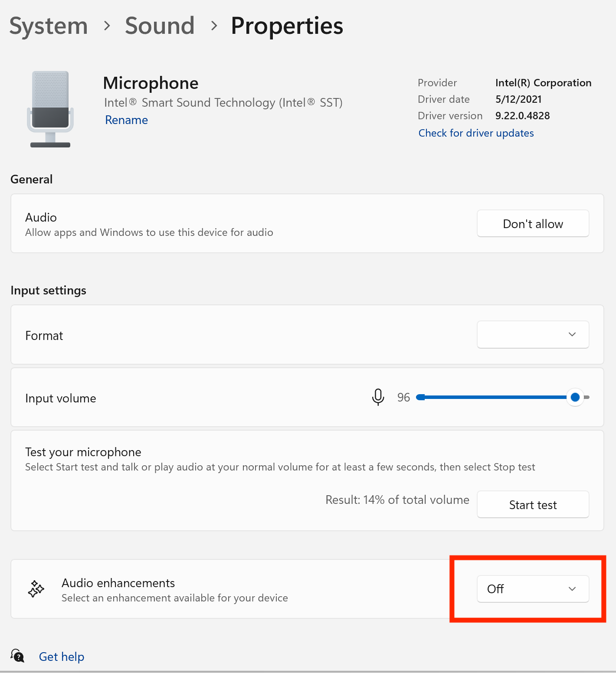Screen dimensions: 616x673
Task: Open the Format dropdown
Action: [533, 334]
